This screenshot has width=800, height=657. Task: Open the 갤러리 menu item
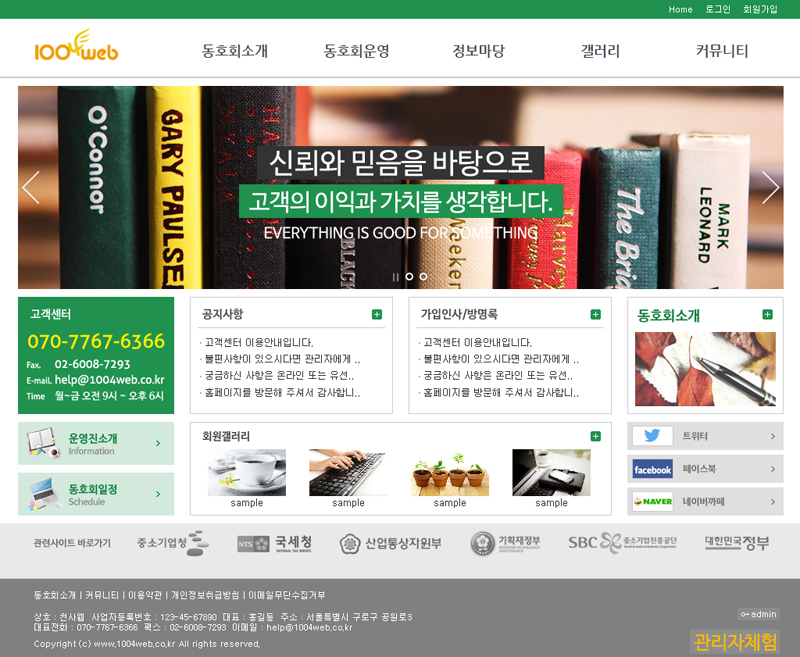click(600, 51)
